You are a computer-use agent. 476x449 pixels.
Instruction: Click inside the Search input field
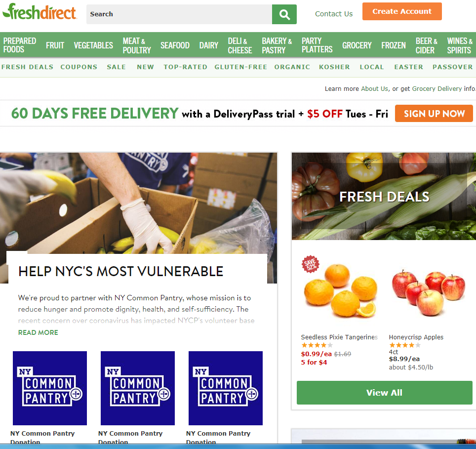pyautogui.click(x=179, y=14)
